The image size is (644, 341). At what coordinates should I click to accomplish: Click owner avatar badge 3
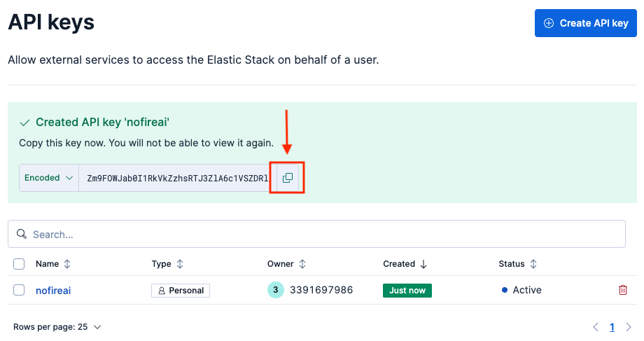[x=276, y=290]
